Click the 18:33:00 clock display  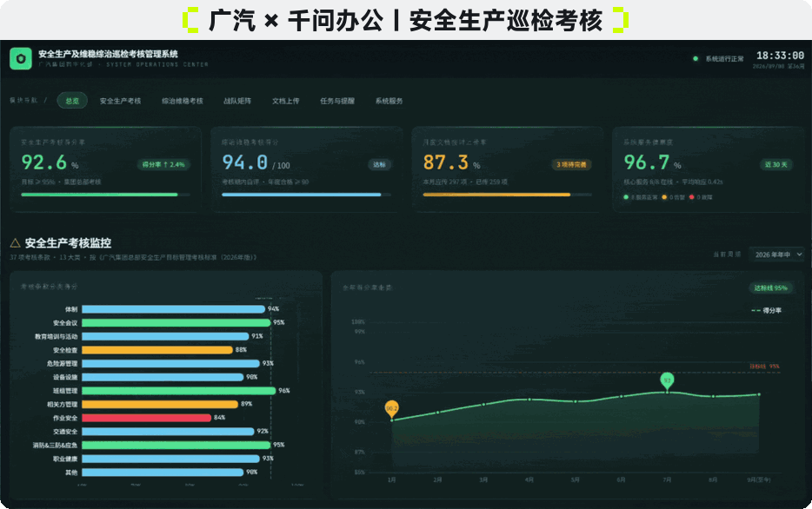tap(780, 56)
